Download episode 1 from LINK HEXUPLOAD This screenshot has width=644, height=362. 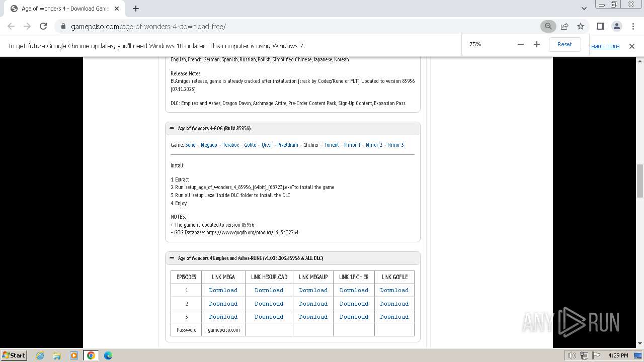tap(269, 290)
